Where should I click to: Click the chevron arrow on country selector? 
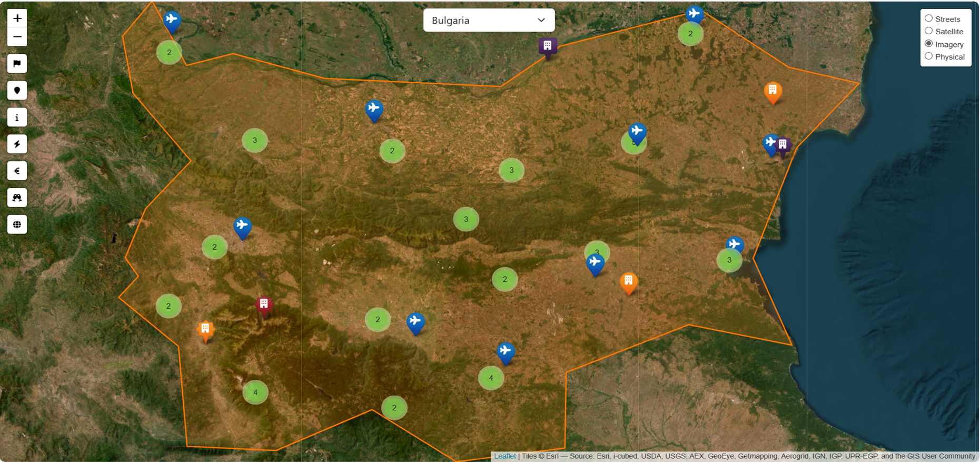click(x=541, y=21)
